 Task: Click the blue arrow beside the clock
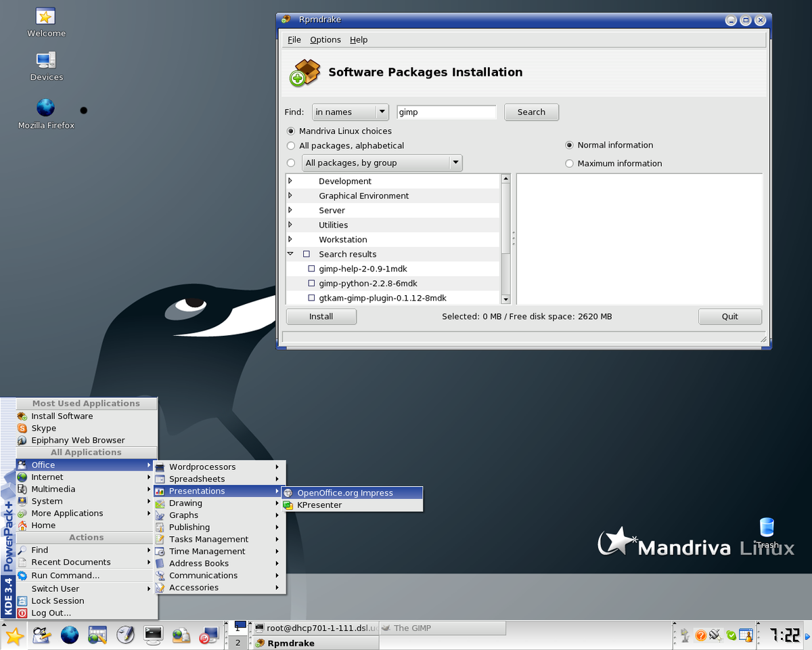pyautogui.click(x=807, y=635)
